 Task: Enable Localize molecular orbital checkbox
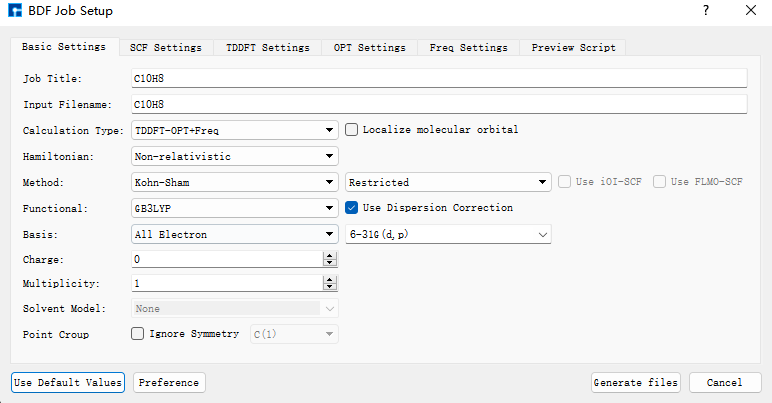click(x=351, y=129)
